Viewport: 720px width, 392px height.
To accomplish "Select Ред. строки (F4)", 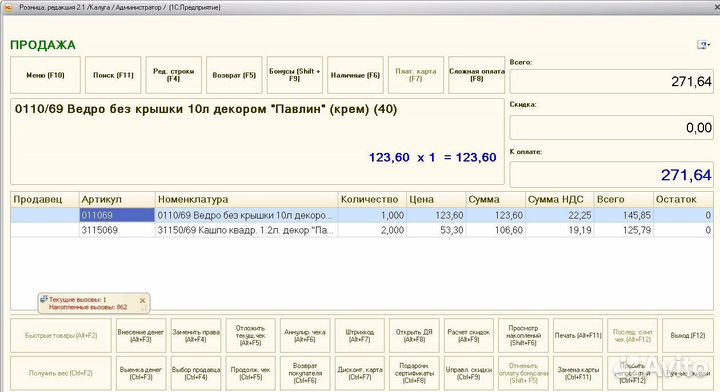I will point(174,75).
